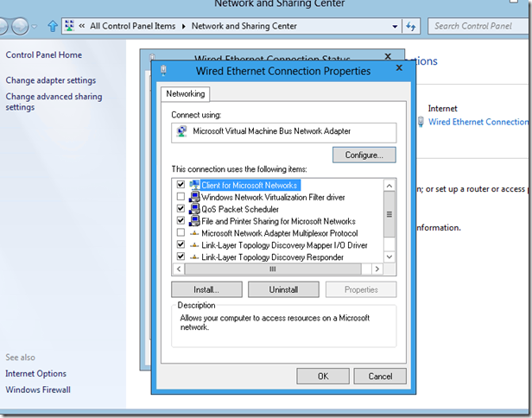
Task: Open the address bar history dropdown
Action: pyautogui.click(x=395, y=26)
